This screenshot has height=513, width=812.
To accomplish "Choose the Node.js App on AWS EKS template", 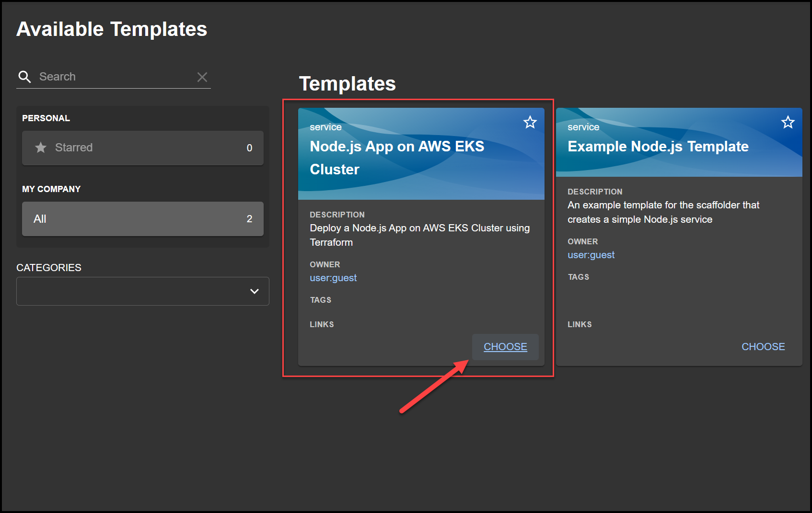I will [505, 347].
